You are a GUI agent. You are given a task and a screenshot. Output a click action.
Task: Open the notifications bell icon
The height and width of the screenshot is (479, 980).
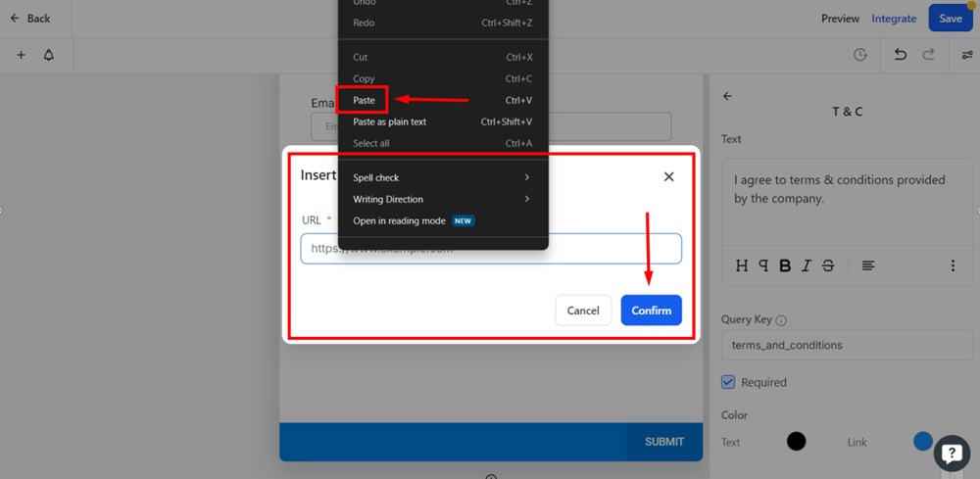pos(49,55)
